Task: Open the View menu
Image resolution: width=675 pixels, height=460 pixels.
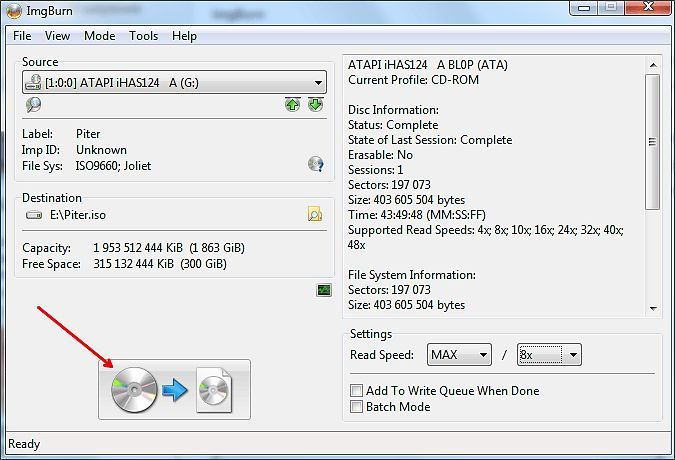Action: 57,36
